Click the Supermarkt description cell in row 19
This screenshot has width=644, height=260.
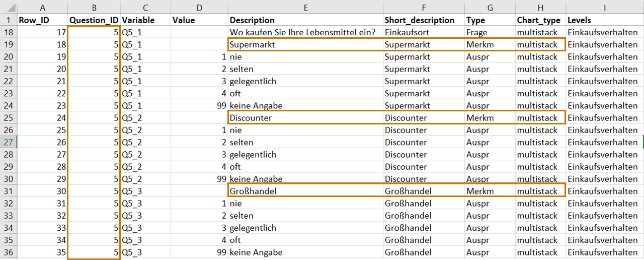coord(305,44)
